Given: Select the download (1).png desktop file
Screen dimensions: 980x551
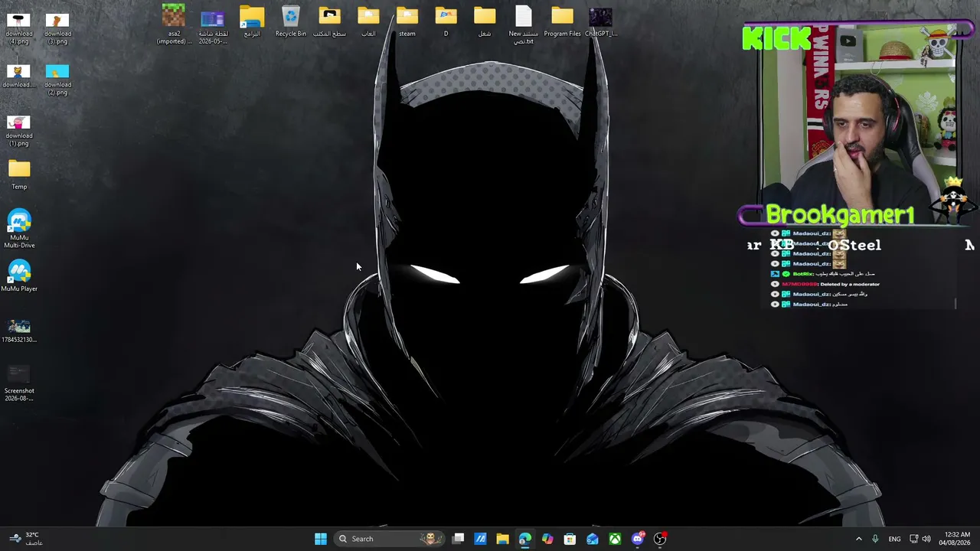Looking at the screenshot, I should pos(19,130).
